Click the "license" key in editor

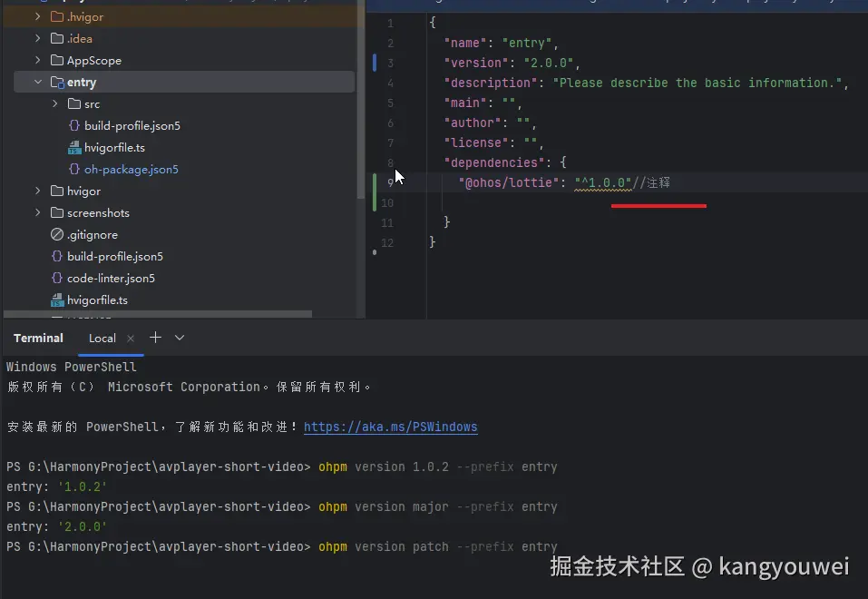476,142
